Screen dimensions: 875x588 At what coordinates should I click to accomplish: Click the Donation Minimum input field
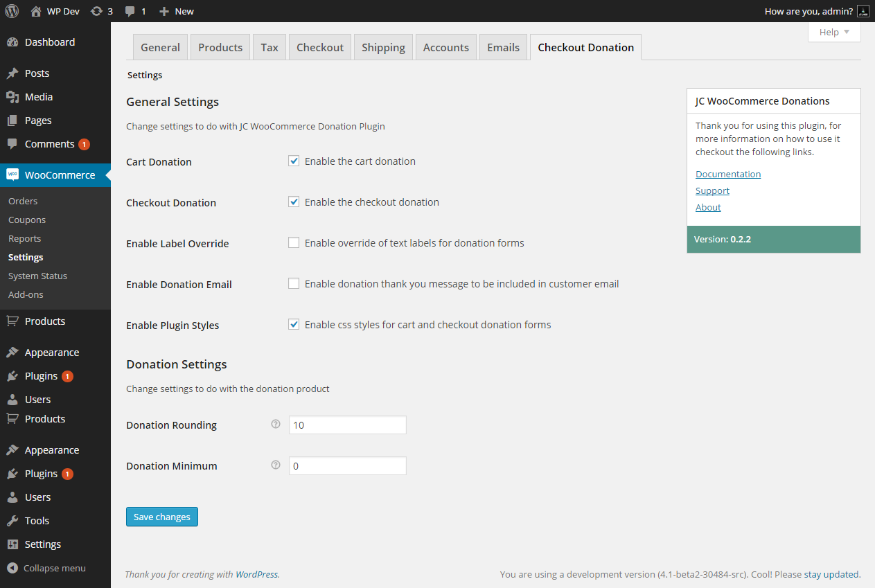[347, 465]
